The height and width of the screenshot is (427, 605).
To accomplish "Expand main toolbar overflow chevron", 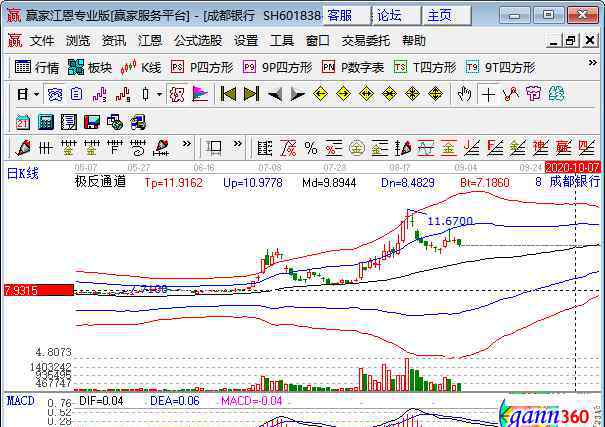I will tap(593, 62).
